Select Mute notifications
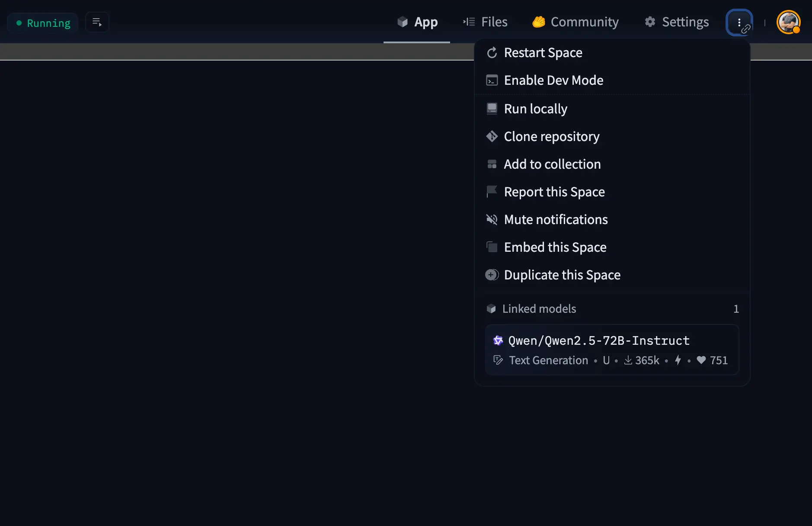 pyautogui.click(x=612, y=220)
